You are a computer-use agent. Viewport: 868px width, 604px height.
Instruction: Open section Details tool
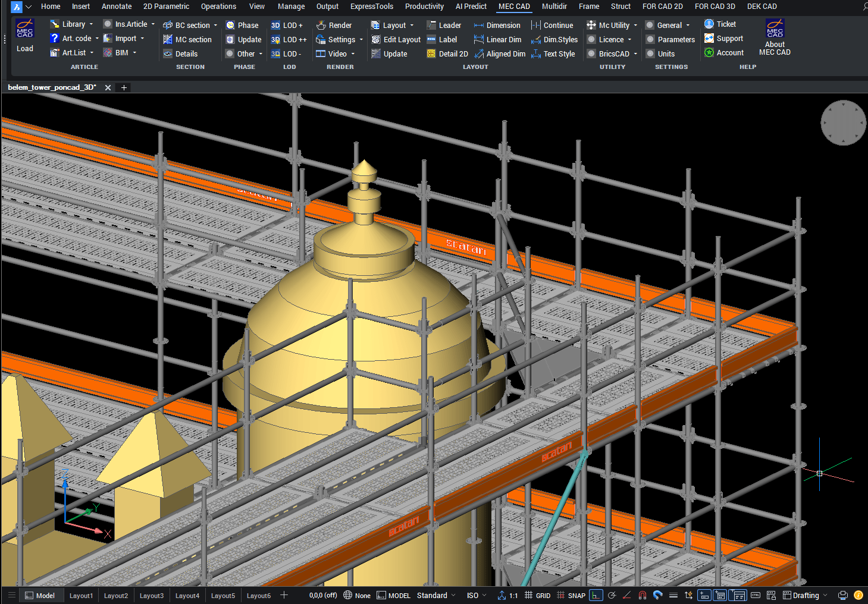[180, 54]
